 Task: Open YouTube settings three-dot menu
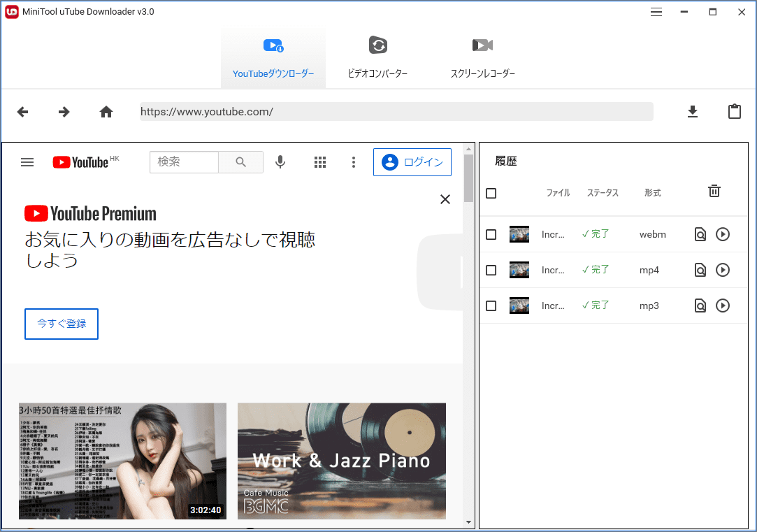354,162
